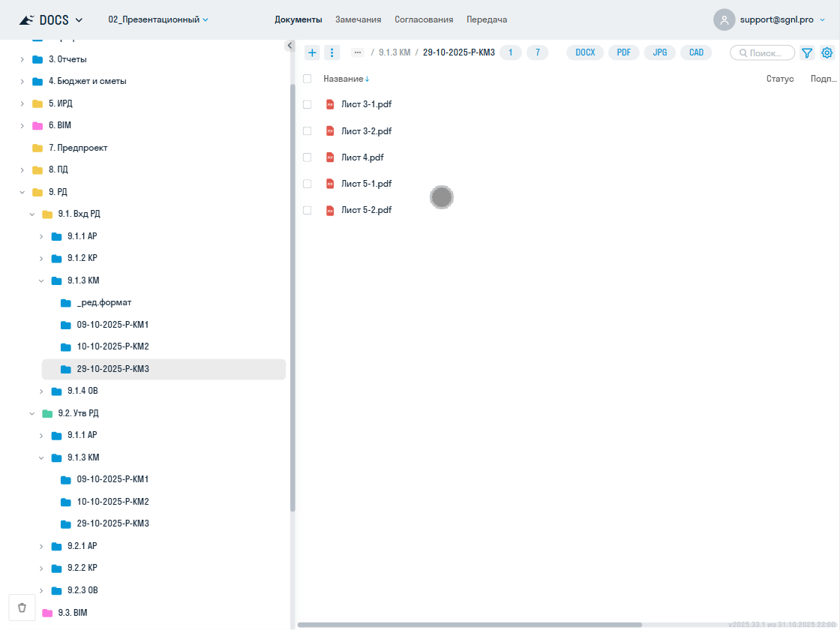Expand the 9.2.1 АР folder
840x630 pixels.
(40, 545)
